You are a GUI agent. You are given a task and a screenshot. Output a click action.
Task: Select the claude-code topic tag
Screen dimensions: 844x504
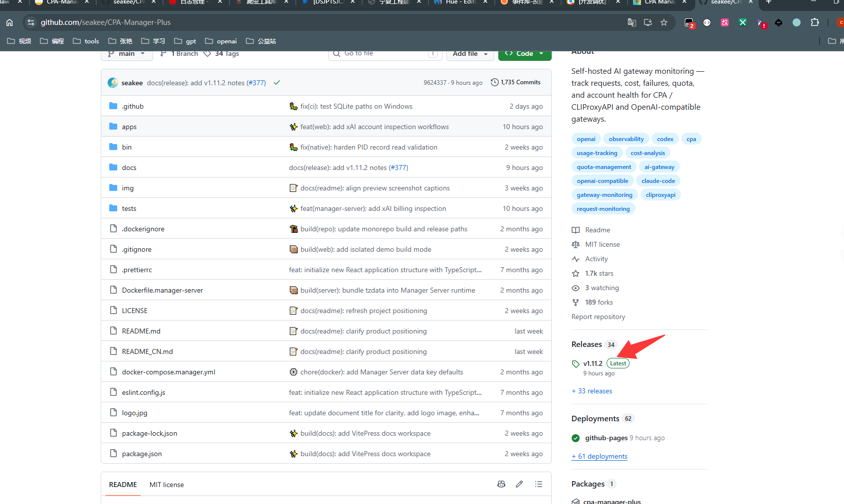click(658, 181)
